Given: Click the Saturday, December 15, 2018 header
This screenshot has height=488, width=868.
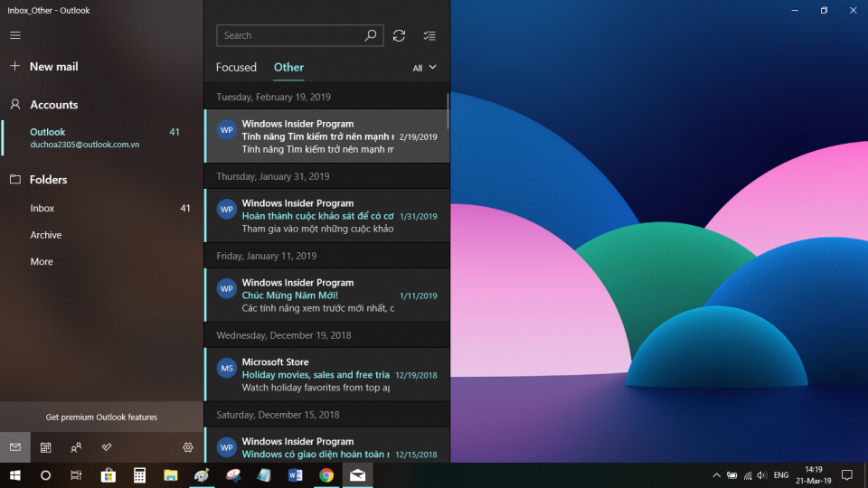Looking at the screenshot, I should tap(327, 415).
